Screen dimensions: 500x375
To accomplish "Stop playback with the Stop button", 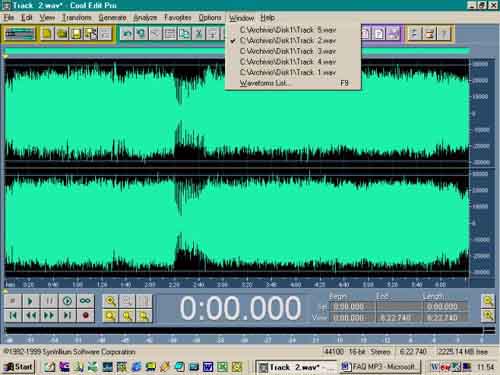I will point(13,301).
